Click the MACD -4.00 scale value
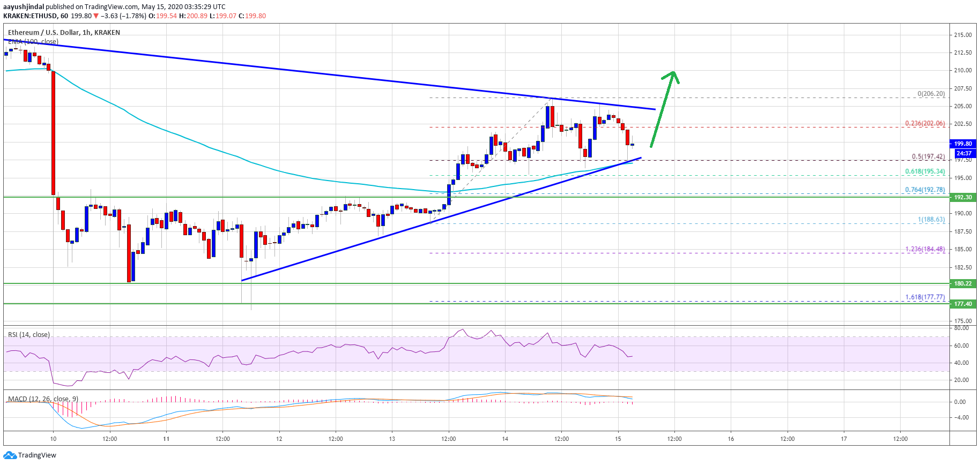Screen dimensions: 980x465 [961, 417]
